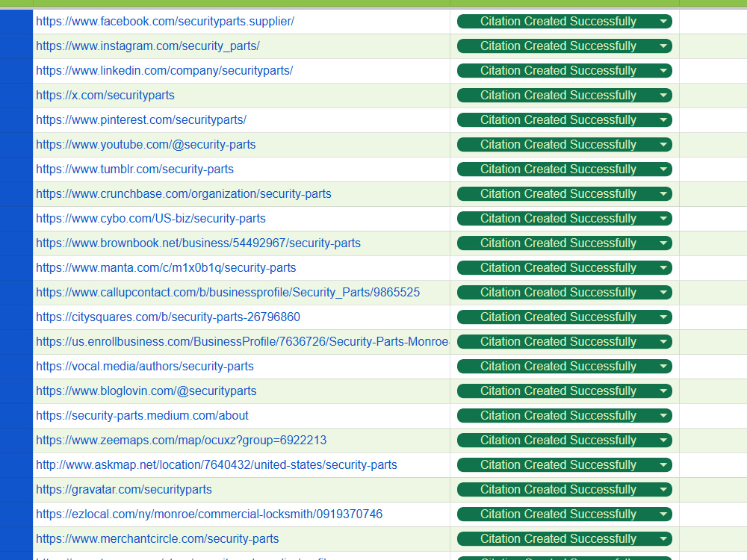This screenshot has width=747, height=560.
Task: Expand status dropdown arrow in tumblr row
Action: point(663,169)
